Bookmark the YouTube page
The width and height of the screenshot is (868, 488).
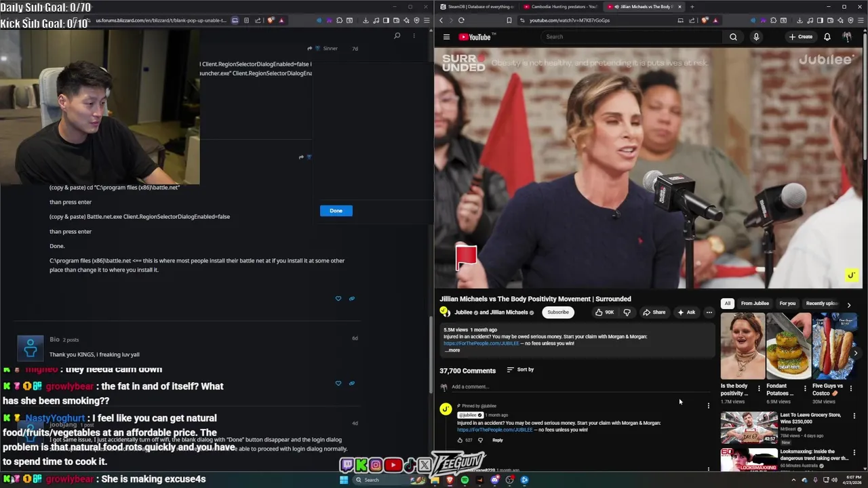(509, 20)
